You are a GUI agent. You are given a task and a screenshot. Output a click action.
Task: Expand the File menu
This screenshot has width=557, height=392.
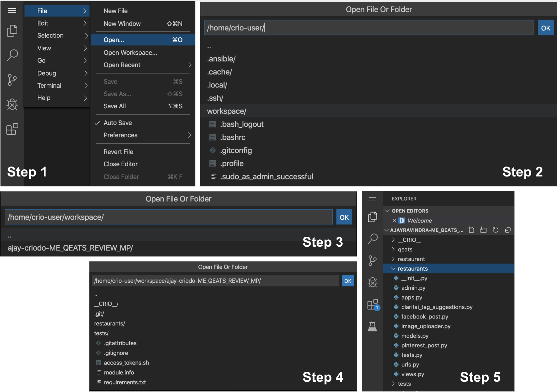point(57,11)
